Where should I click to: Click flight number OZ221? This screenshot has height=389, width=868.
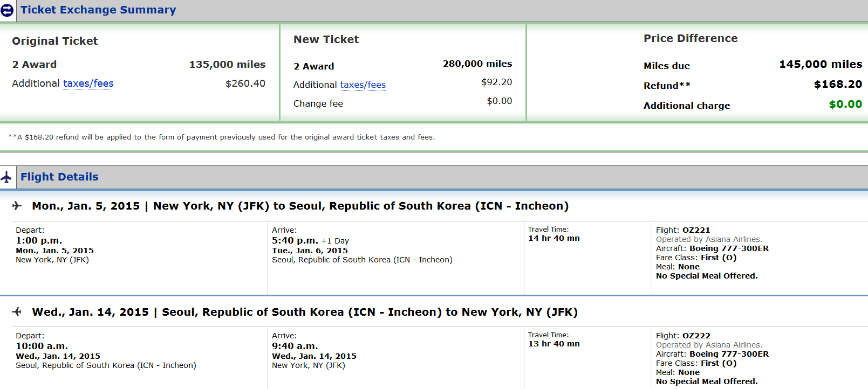tap(696, 230)
